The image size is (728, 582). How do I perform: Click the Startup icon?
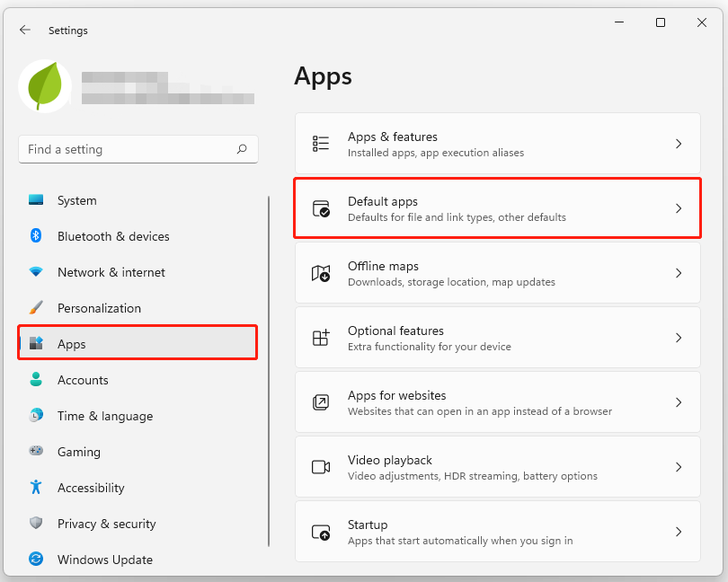[321, 532]
